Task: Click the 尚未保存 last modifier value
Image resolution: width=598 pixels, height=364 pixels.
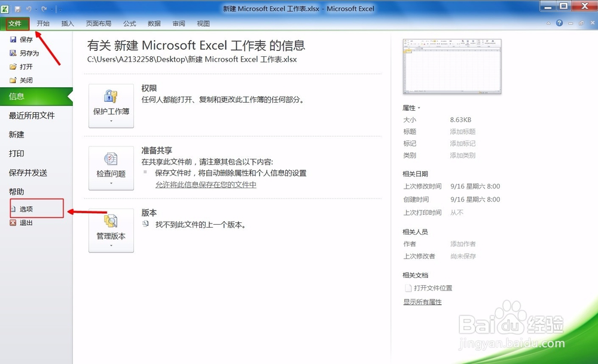Action: click(x=463, y=256)
